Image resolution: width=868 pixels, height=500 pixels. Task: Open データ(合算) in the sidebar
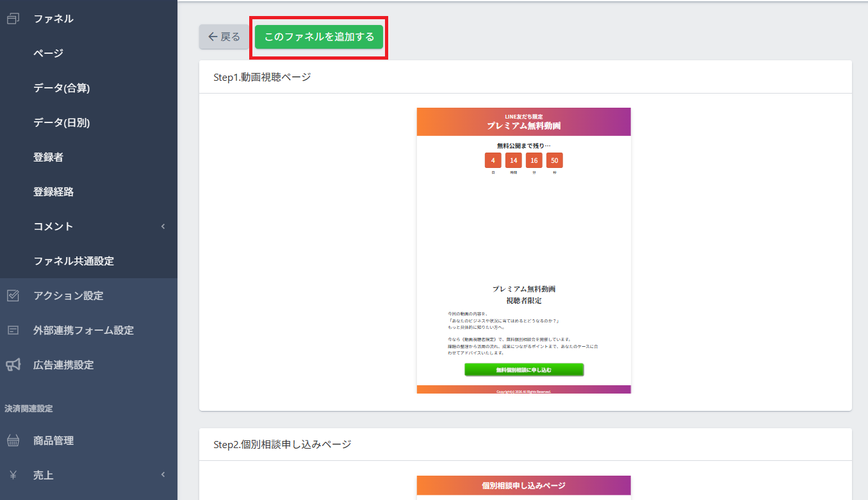pyautogui.click(x=61, y=88)
